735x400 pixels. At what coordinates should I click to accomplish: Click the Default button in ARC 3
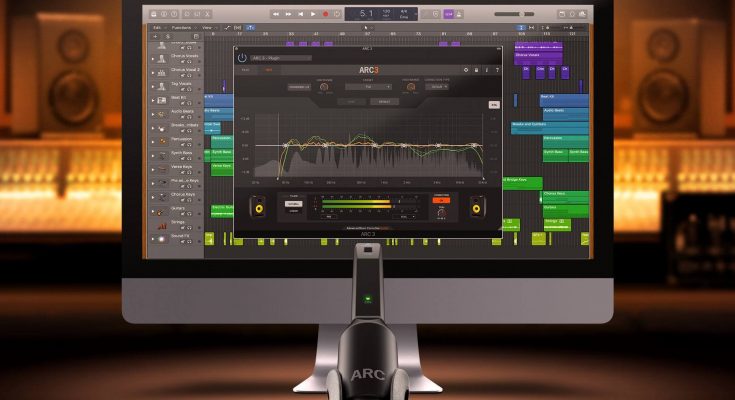384,102
